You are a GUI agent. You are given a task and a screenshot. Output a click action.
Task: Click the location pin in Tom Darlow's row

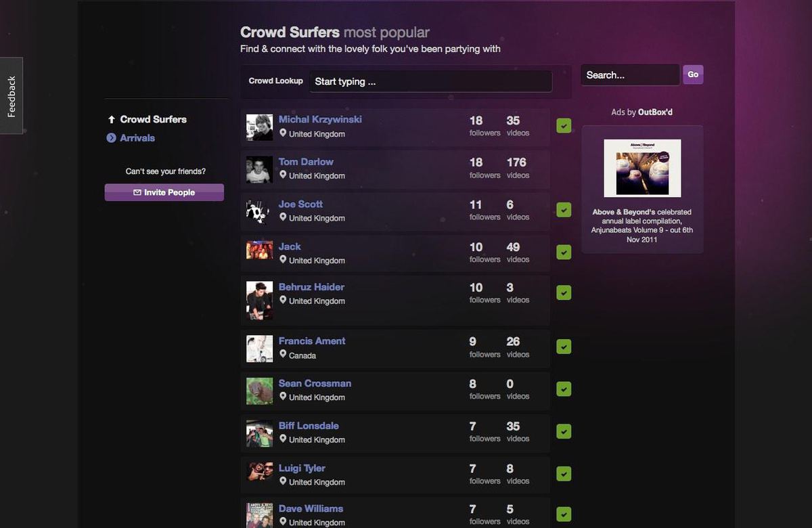pos(283,175)
